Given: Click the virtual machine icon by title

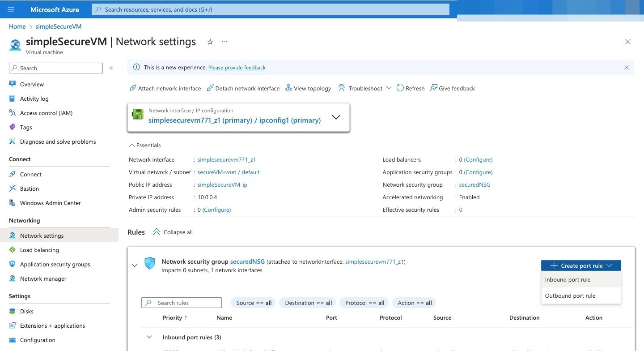Looking at the screenshot, I should point(15,45).
